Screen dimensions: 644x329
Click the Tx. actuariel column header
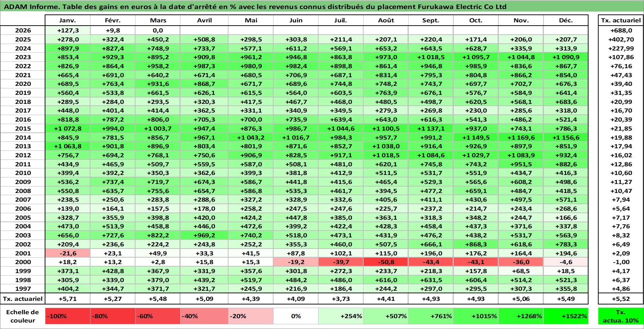click(x=621, y=20)
